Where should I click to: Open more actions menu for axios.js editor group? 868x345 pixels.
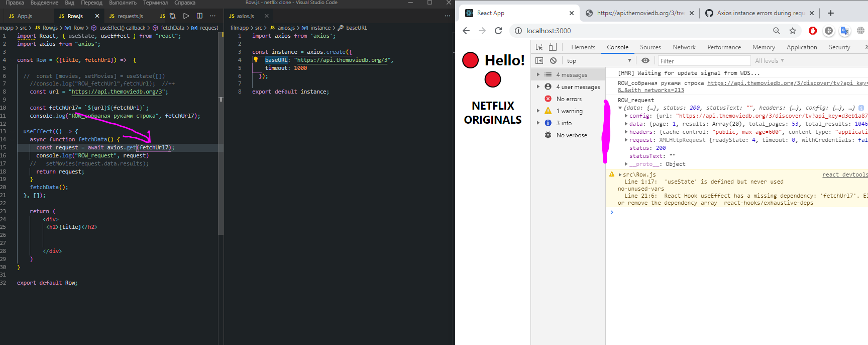[448, 16]
